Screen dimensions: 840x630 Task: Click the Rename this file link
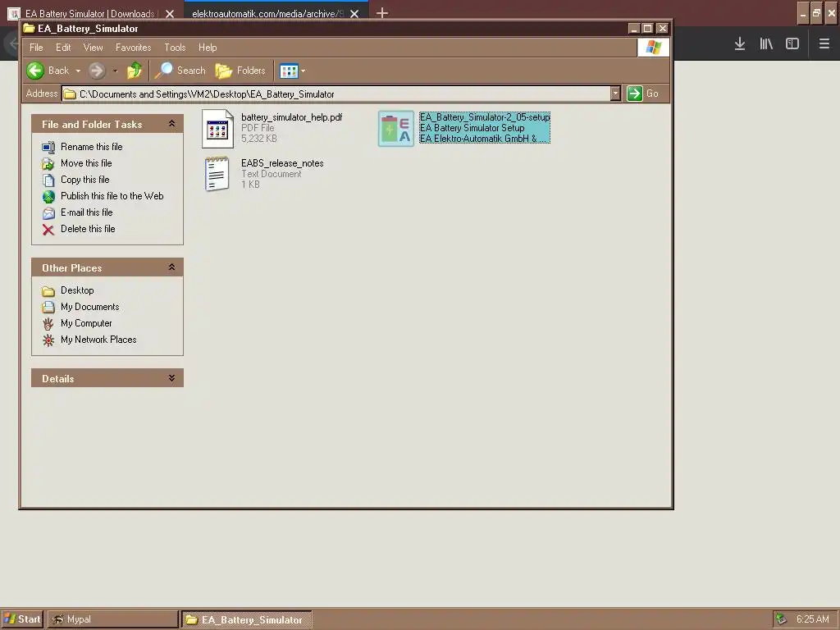(x=92, y=147)
